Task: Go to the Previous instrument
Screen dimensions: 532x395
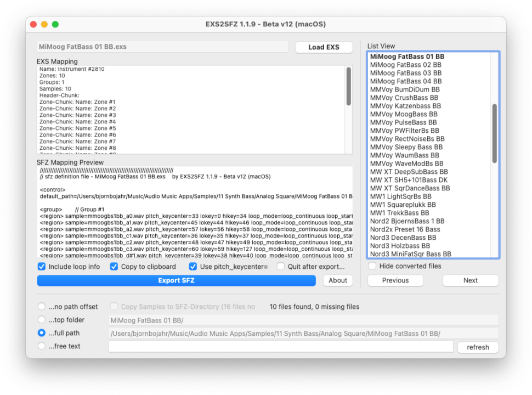Action: click(x=395, y=280)
